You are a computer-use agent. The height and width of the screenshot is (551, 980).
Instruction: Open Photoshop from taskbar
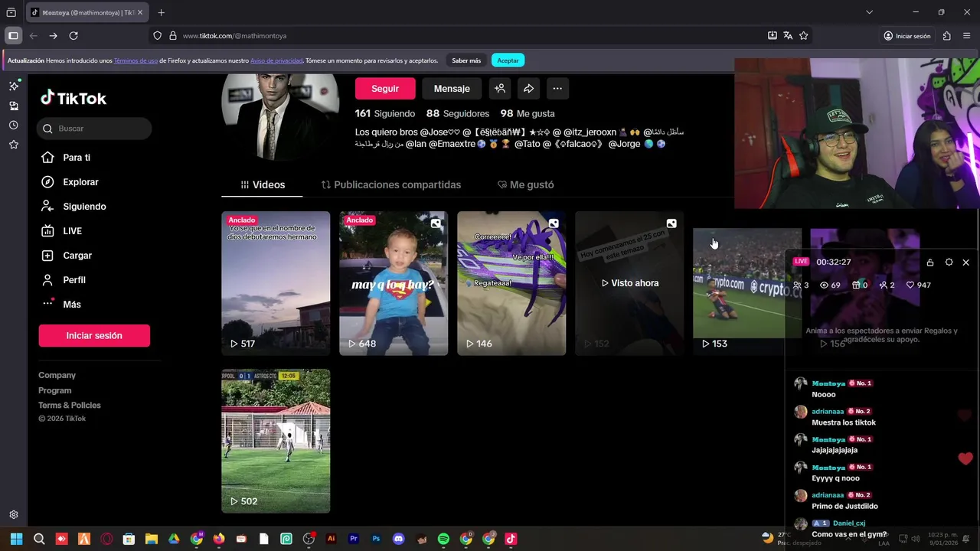[376, 539]
